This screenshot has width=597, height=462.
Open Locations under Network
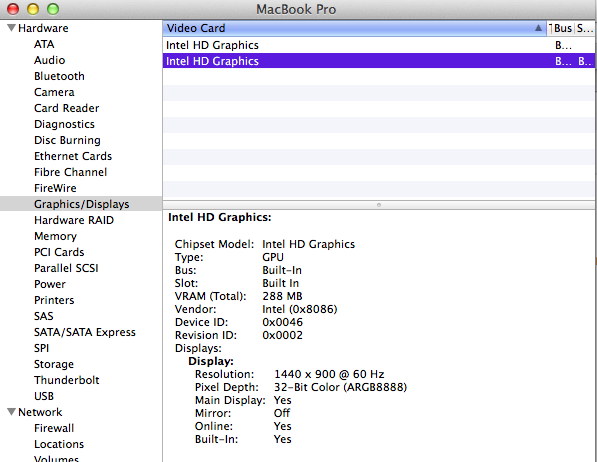[x=59, y=444]
